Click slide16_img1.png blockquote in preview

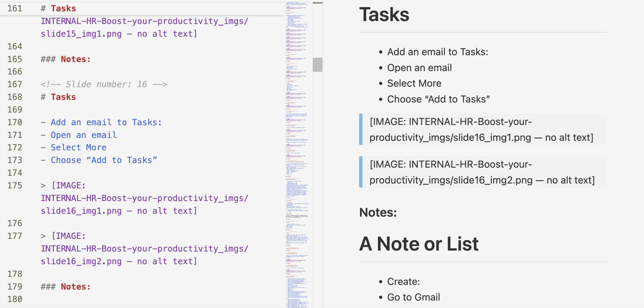[x=483, y=129]
